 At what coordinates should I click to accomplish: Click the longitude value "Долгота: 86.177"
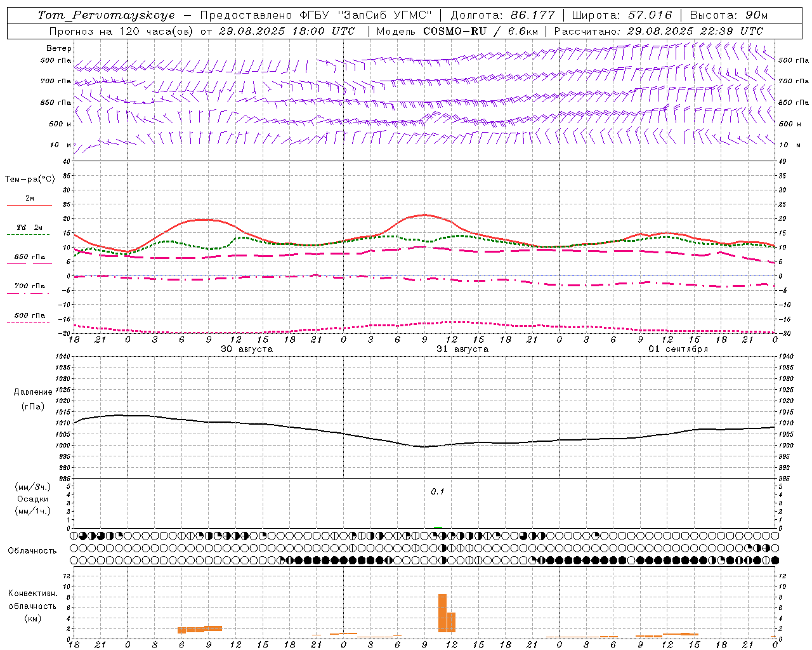[x=502, y=15]
